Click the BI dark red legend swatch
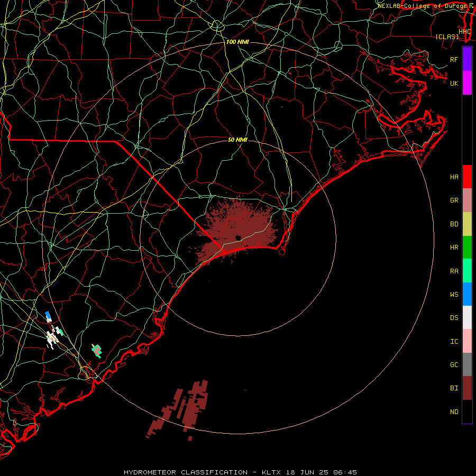This screenshot has width=476, height=476. [x=467, y=388]
